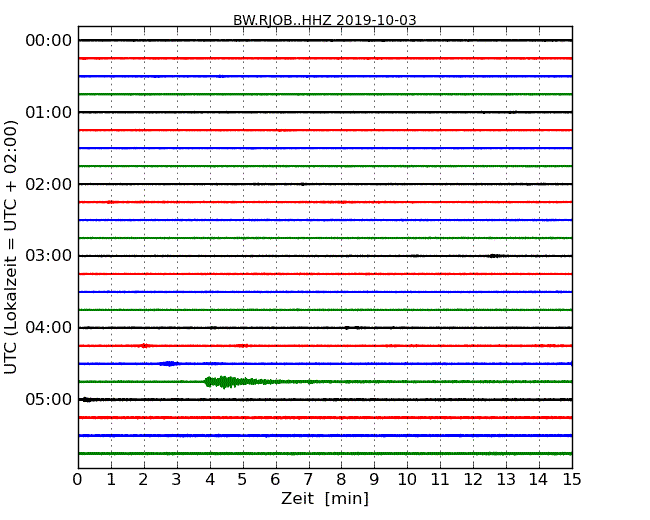
Task: Click the 04:00 time label
Action: pyautogui.click(x=49, y=328)
